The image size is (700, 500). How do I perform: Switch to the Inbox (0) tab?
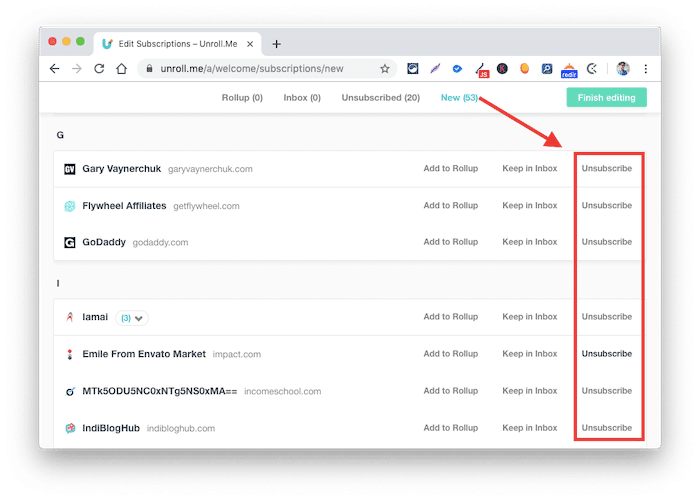(302, 98)
